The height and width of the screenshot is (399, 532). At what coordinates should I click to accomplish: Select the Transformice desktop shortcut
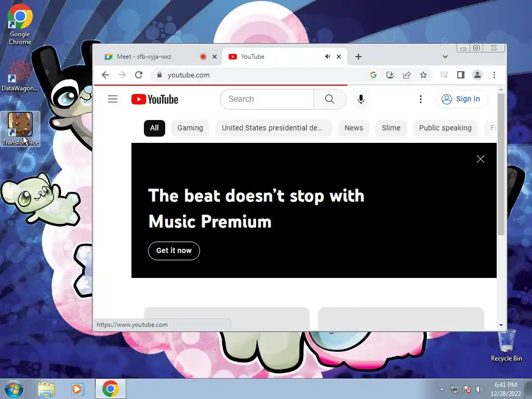coord(20,129)
